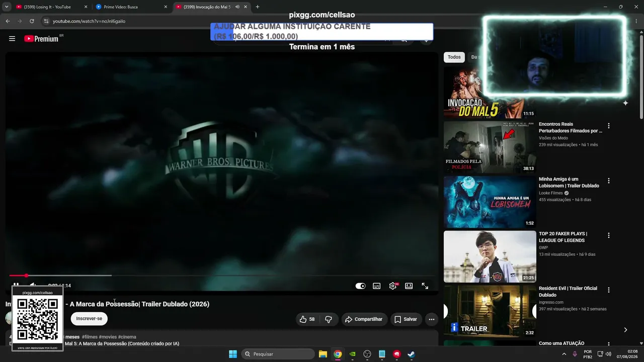Click the next arrow in recommendations panel

point(625,330)
